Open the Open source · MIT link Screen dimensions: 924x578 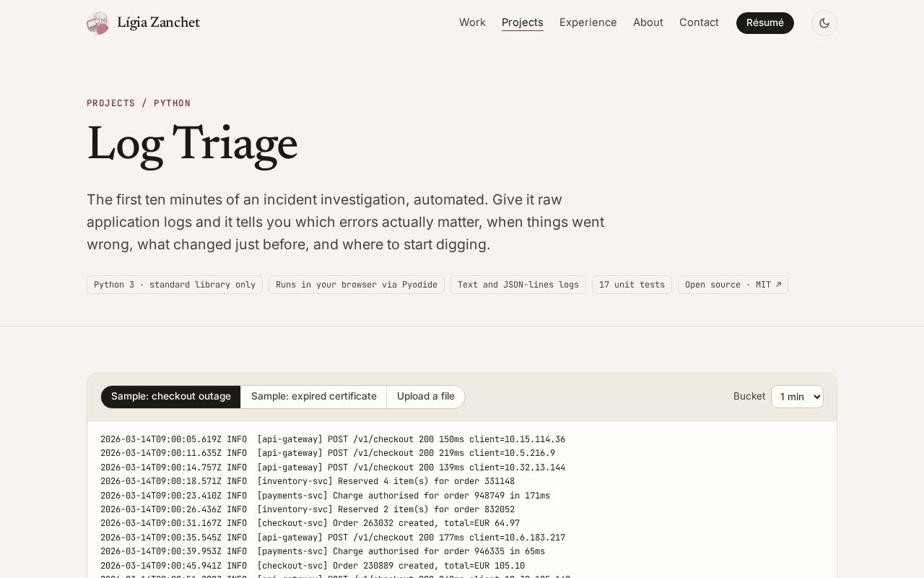coord(733,285)
